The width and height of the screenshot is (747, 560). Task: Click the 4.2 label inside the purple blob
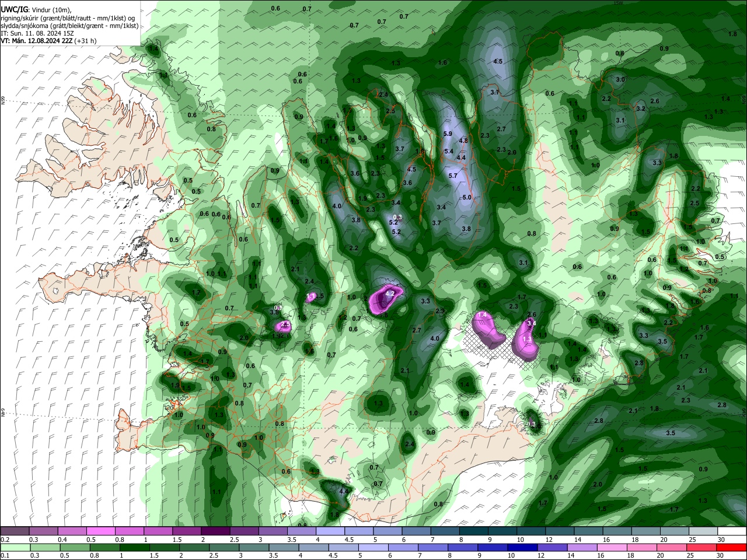click(x=390, y=293)
